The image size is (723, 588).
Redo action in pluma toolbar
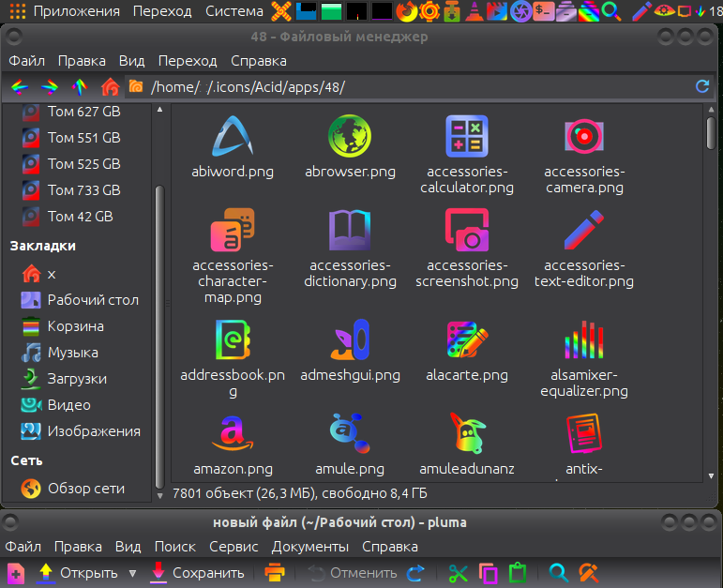(x=415, y=573)
